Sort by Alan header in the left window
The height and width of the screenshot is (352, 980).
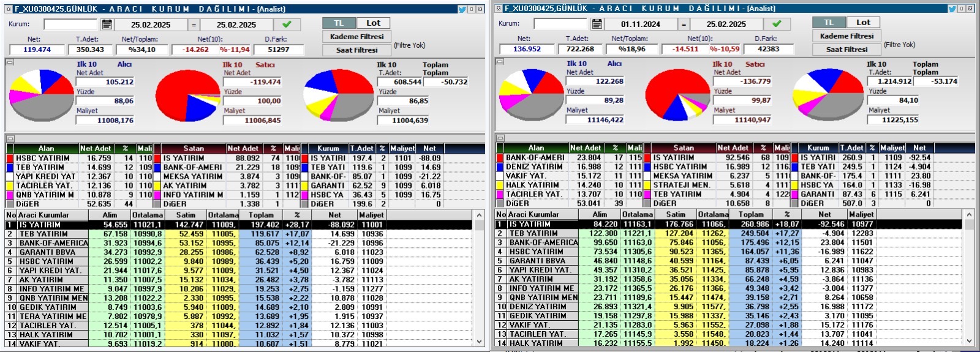47,148
